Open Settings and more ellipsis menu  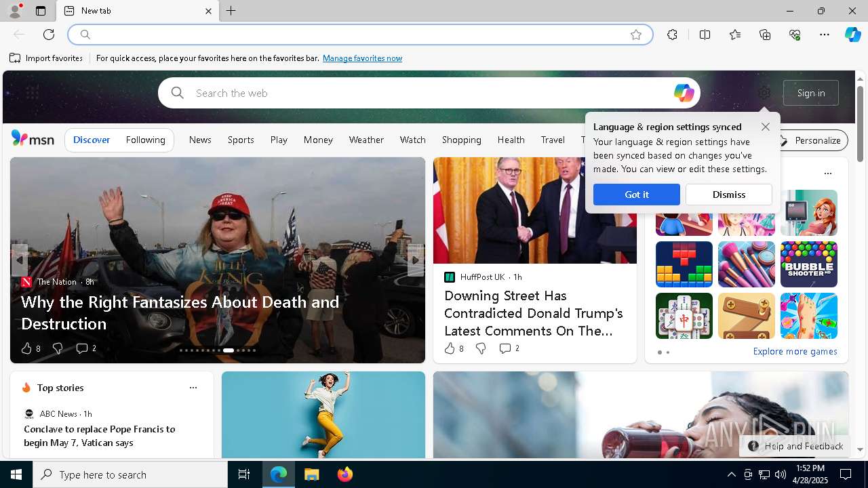825,35
